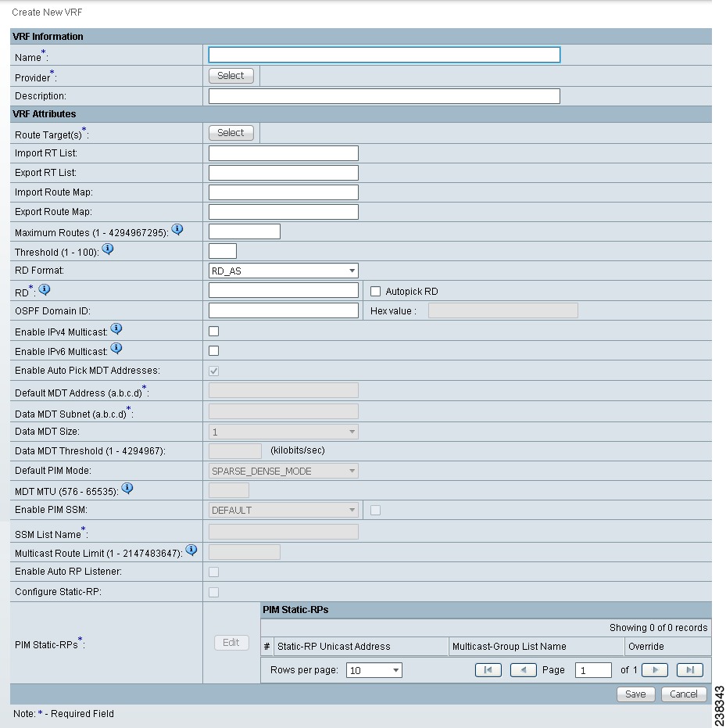Open the Default PIM Mode dropdown
This screenshot has width=726, height=728.
284,471
